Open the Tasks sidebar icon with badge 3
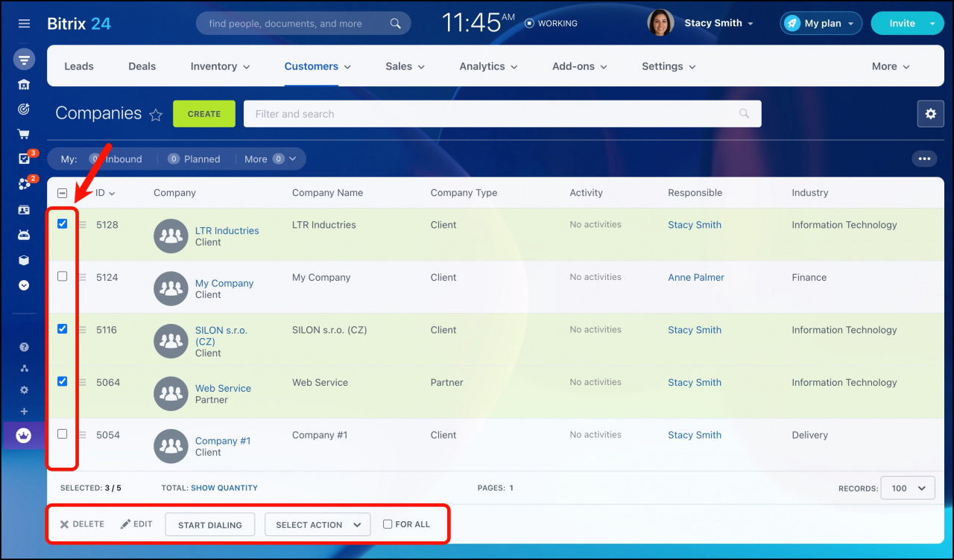Screen dimensions: 954x560 click(x=25, y=159)
